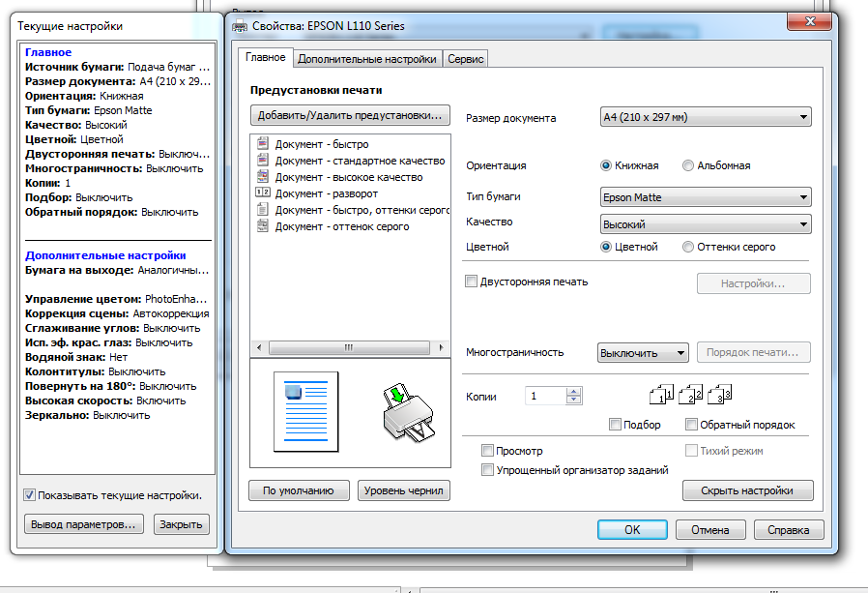Tick Упрощенный организатор заданий checkbox

coord(488,470)
